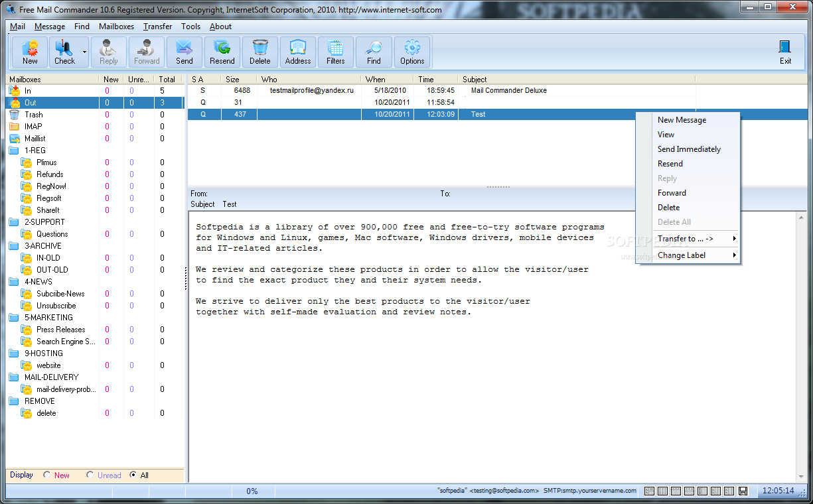
Task: Select the Unread display radio button
Action: click(x=90, y=475)
